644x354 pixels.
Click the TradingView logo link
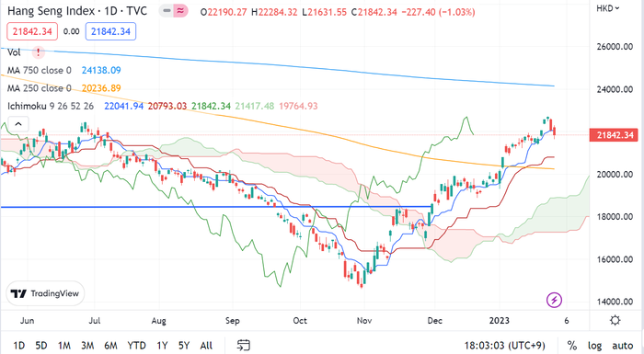click(x=45, y=293)
